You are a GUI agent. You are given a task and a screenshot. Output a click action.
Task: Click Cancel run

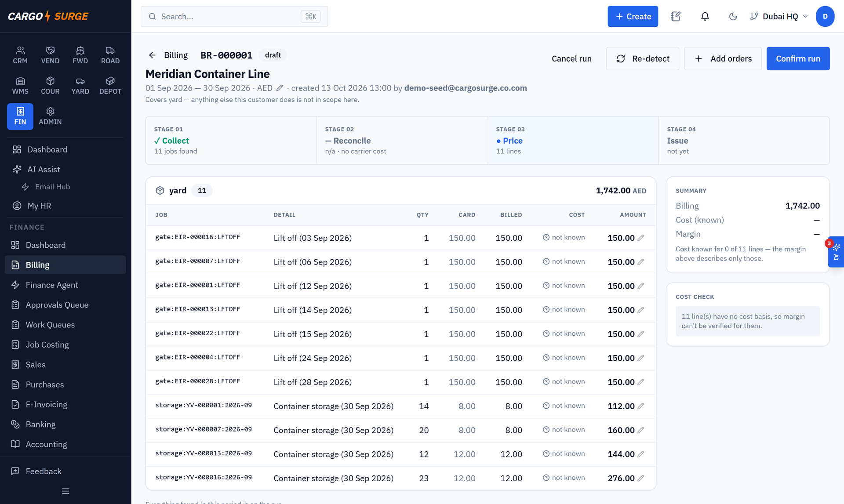pyautogui.click(x=571, y=58)
